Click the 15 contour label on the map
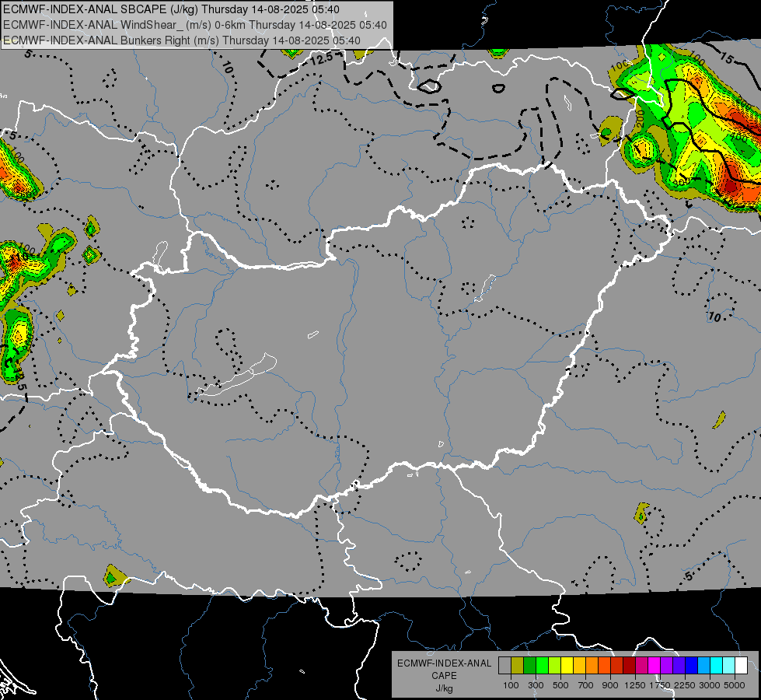The width and height of the screenshot is (761, 700). 727,58
